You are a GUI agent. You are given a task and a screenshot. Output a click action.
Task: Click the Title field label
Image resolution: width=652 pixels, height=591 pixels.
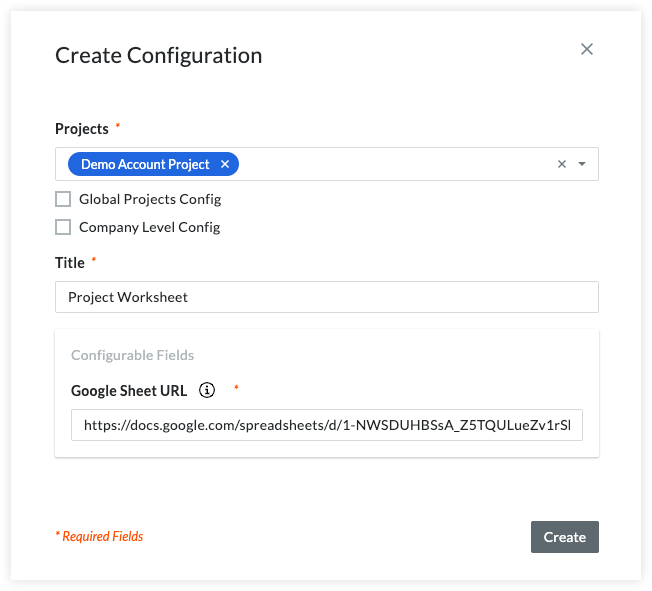pos(69,262)
